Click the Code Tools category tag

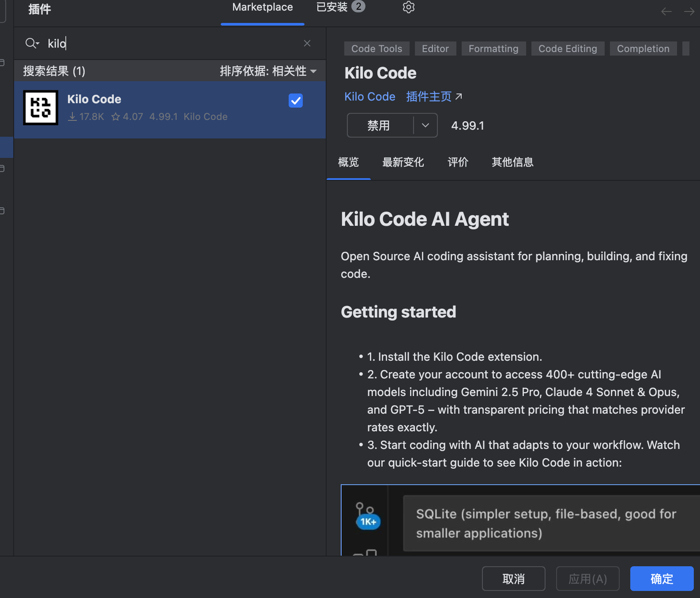point(376,48)
